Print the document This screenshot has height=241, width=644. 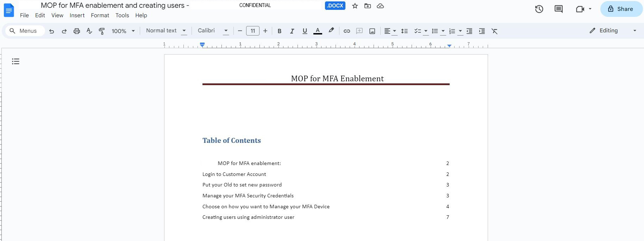(x=76, y=31)
